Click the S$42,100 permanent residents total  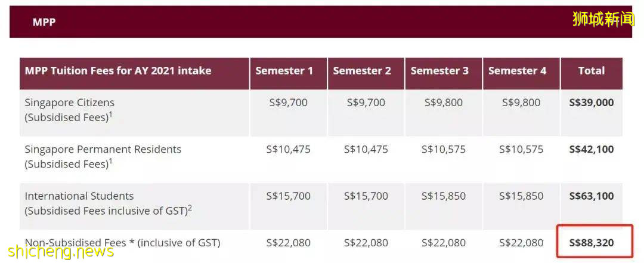click(x=591, y=149)
